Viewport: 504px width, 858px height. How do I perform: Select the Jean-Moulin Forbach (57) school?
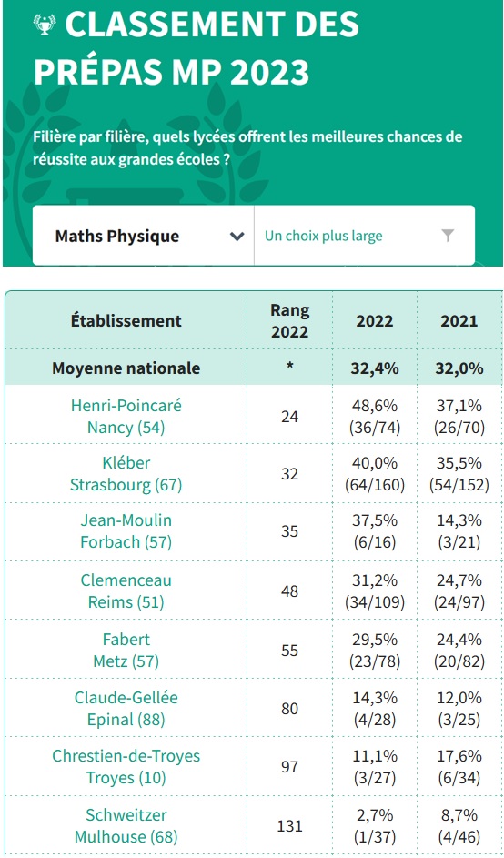pos(126,531)
